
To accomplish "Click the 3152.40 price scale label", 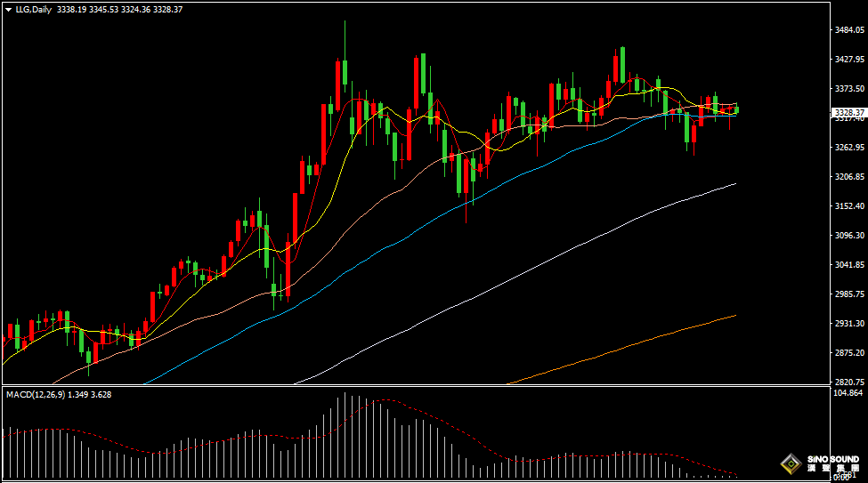I will click(849, 205).
